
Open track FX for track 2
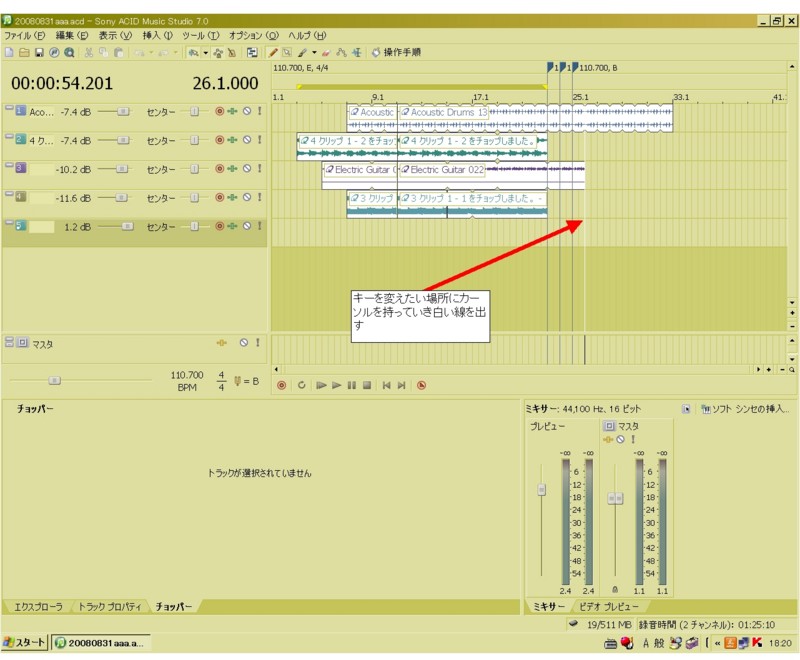pyautogui.click(x=233, y=140)
